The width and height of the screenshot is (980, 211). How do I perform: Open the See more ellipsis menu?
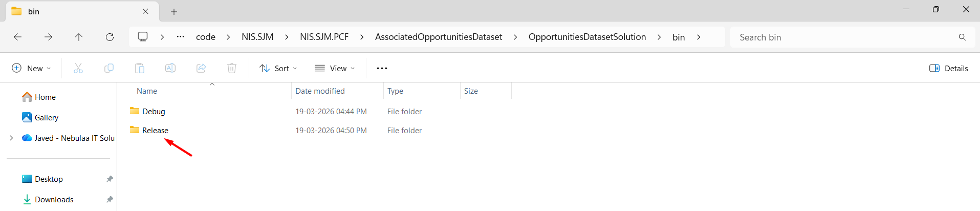click(382, 68)
